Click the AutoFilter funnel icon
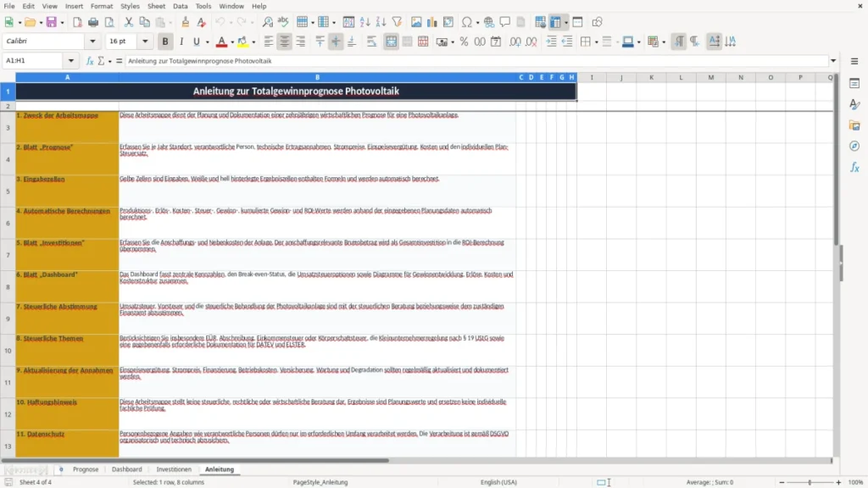 click(397, 22)
